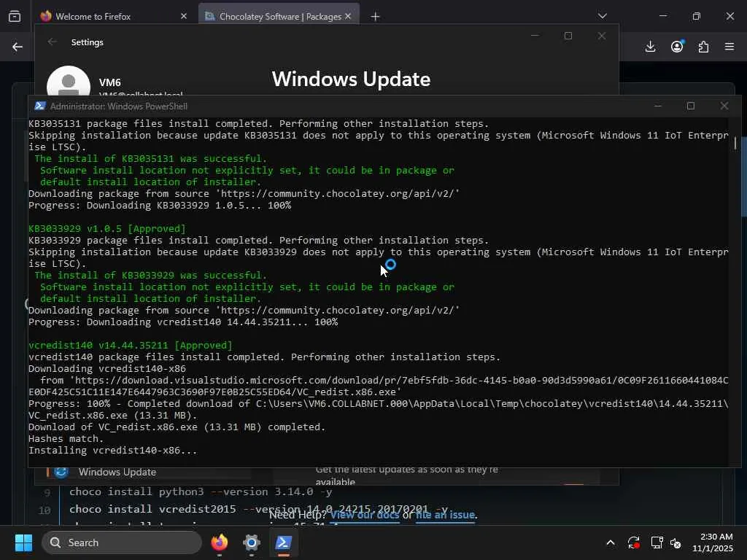Click 'choco install python3' code line

pyautogui.click(x=201, y=491)
